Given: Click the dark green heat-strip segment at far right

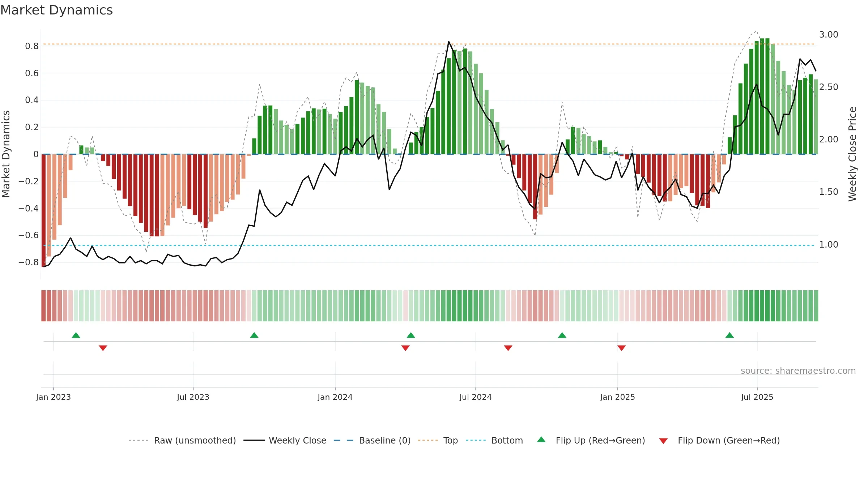Looking at the screenshot, I should tap(816, 305).
